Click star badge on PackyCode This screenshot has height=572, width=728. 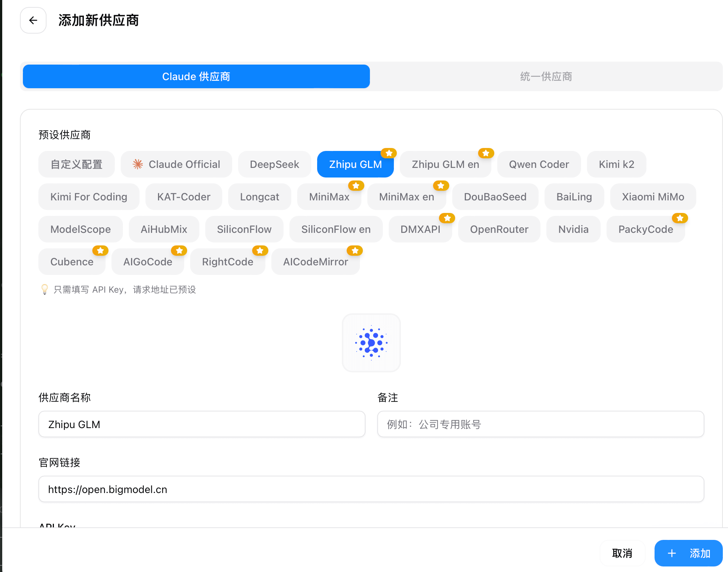pyautogui.click(x=680, y=218)
